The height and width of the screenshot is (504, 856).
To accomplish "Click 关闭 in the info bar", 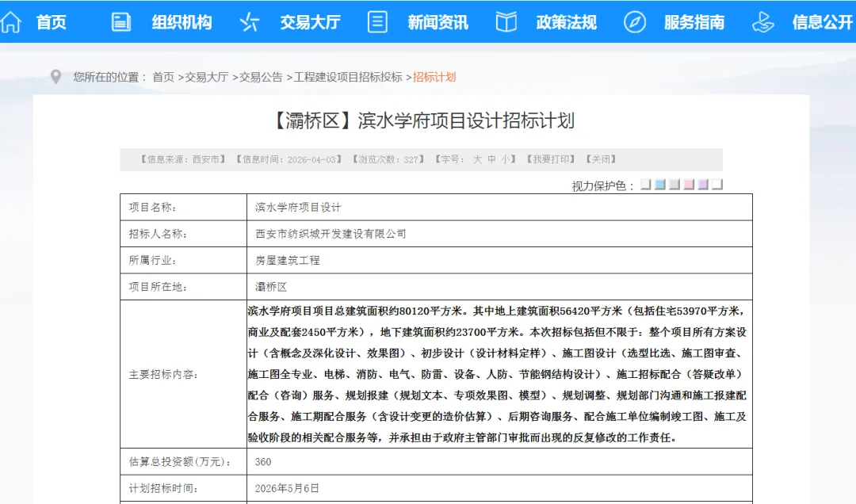I will [601, 159].
